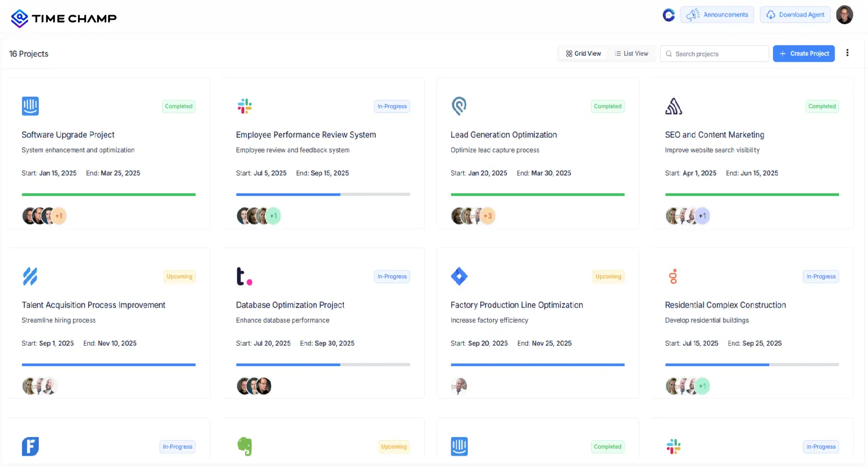Click 'Develop residential buildings' description
Screen dimensions: 868x467
707,320
